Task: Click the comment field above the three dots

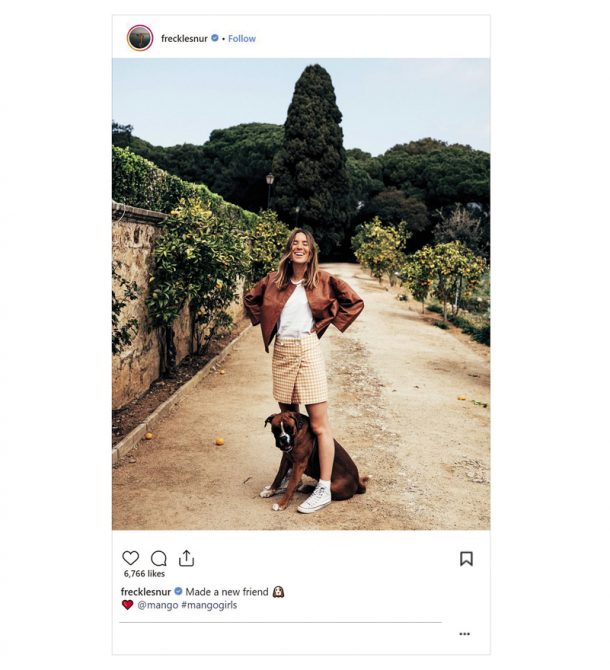Action: click(280, 618)
